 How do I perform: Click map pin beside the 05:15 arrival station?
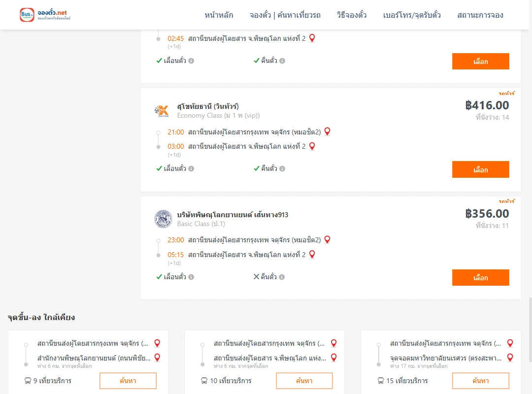[x=312, y=254]
